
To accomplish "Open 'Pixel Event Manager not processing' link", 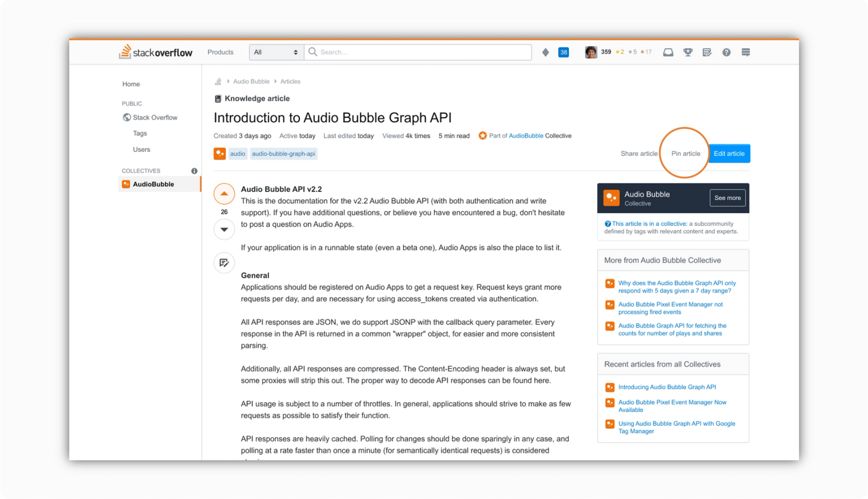I will click(670, 308).
